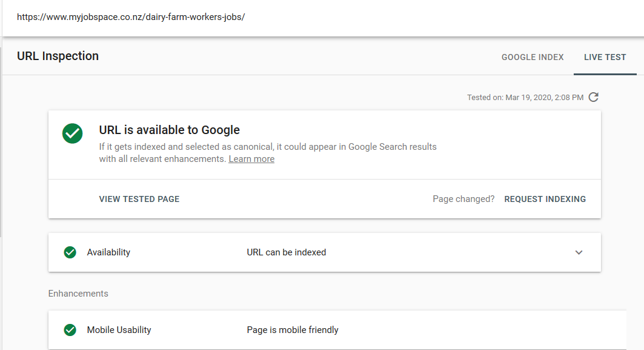Click the refresh icon beside the tested date
Viewport: 644px width, 350px height.
[594, 97]
